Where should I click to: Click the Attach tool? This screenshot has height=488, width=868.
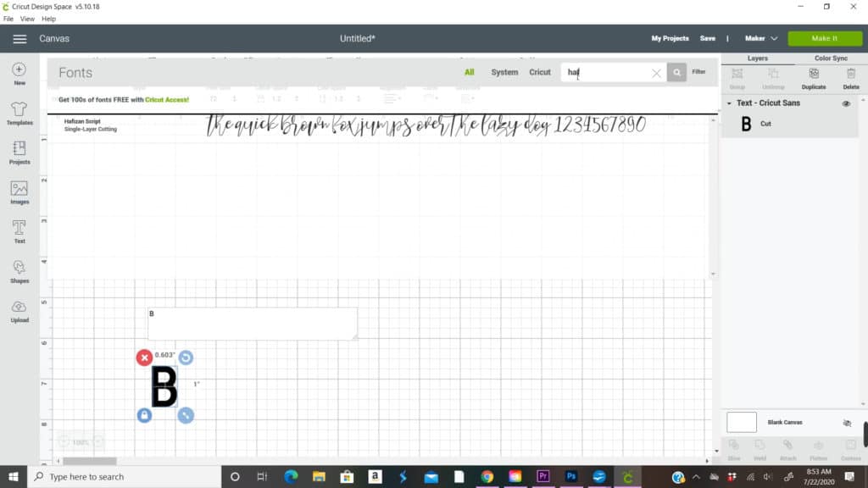point(787,450)
